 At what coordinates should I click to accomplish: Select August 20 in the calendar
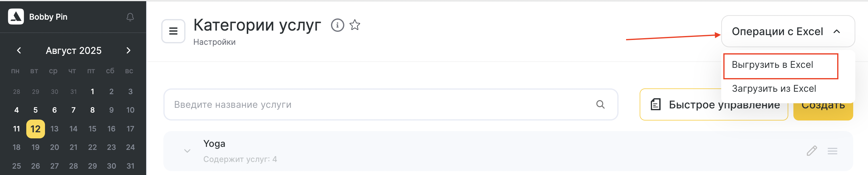pyautogui.click(x=54, y=147)
